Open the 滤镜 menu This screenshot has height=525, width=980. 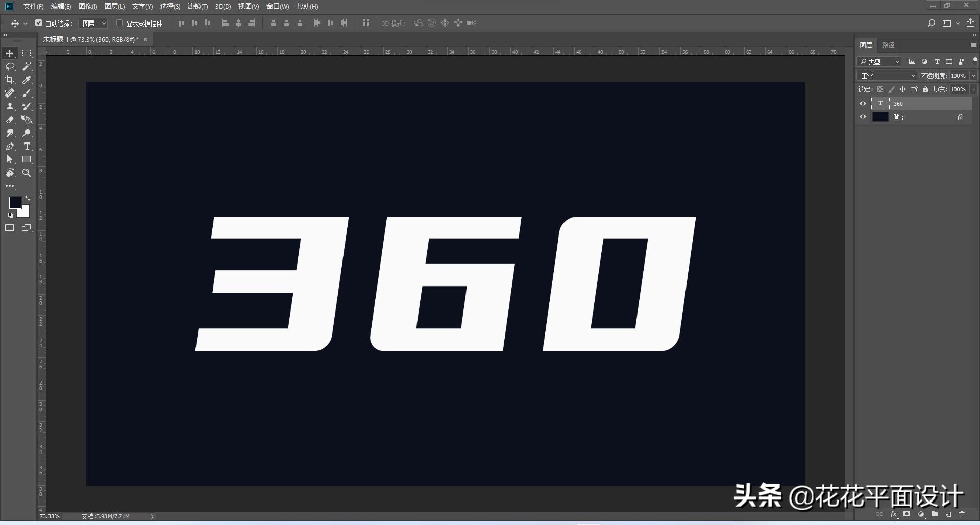click(x=199, y=7)
